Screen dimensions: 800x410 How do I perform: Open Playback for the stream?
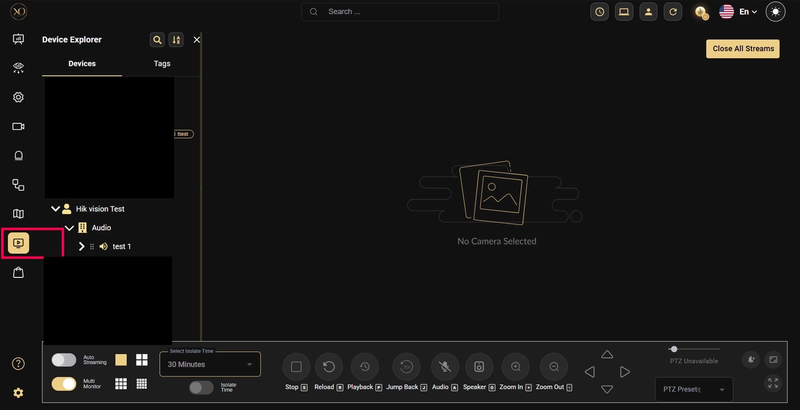tap(365, 367)
